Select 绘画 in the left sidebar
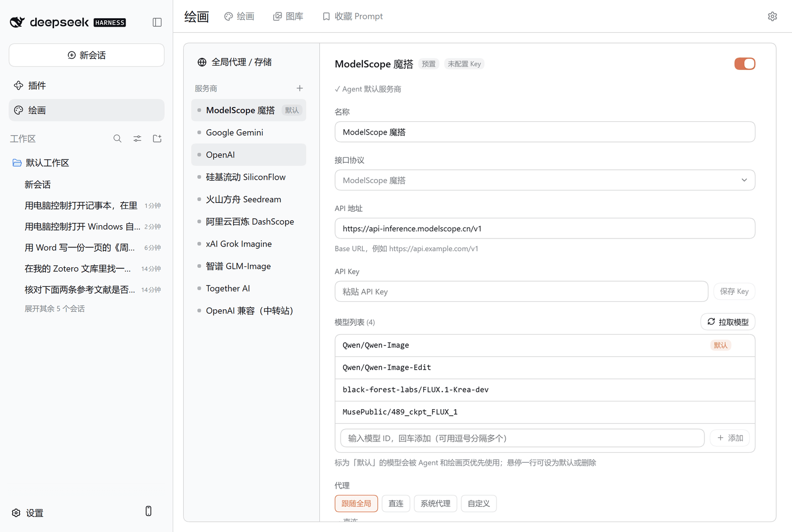This screenshot has width=792, height=532. (87, 110)
